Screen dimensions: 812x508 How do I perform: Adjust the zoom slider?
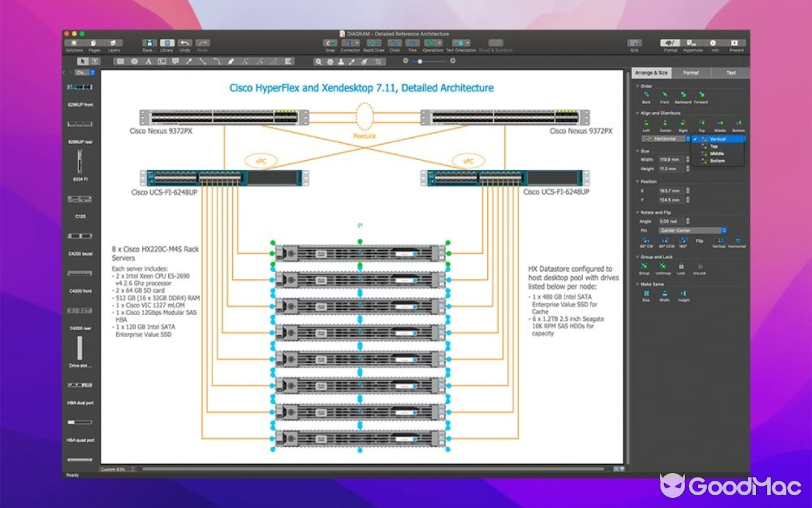(x=420, y=61)
